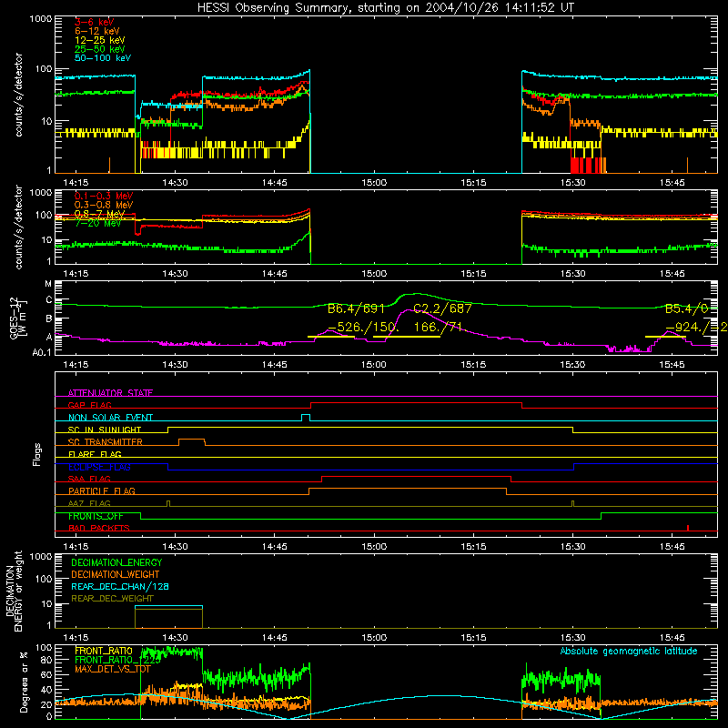Select the 'SC_IN_SUNLIGHT' flag label
Screen dimensions: 728x728
click(105, 430)
